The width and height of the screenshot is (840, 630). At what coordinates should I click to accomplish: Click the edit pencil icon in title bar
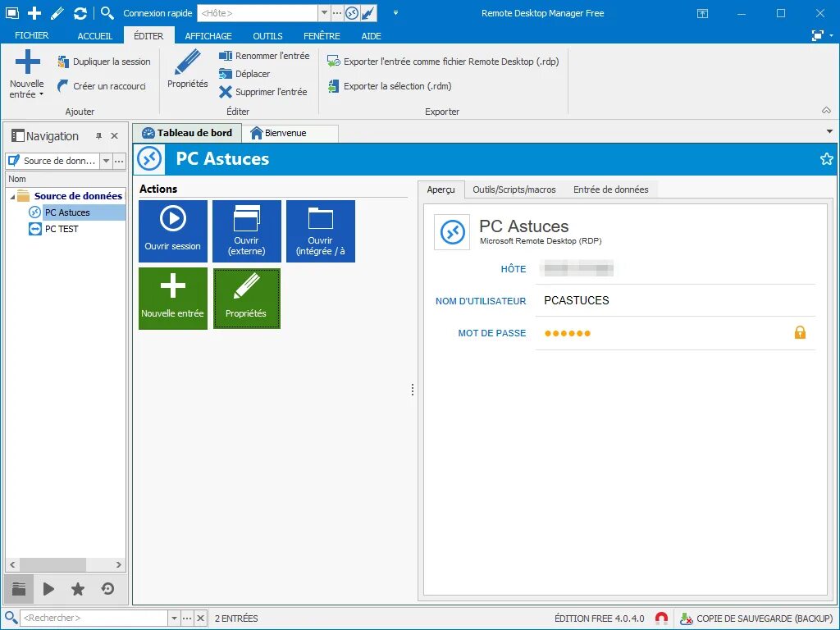tap(57, 13)
